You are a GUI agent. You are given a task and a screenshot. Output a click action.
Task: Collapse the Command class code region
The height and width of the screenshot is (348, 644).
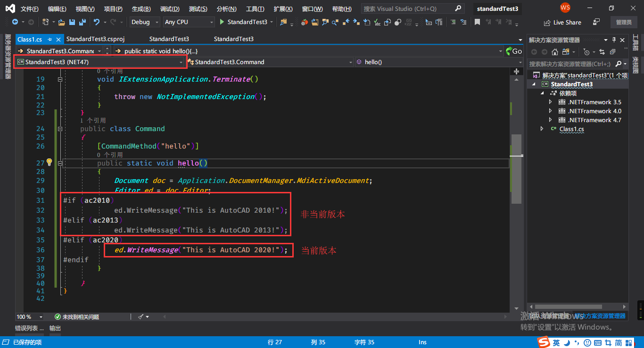coord(59,129)
